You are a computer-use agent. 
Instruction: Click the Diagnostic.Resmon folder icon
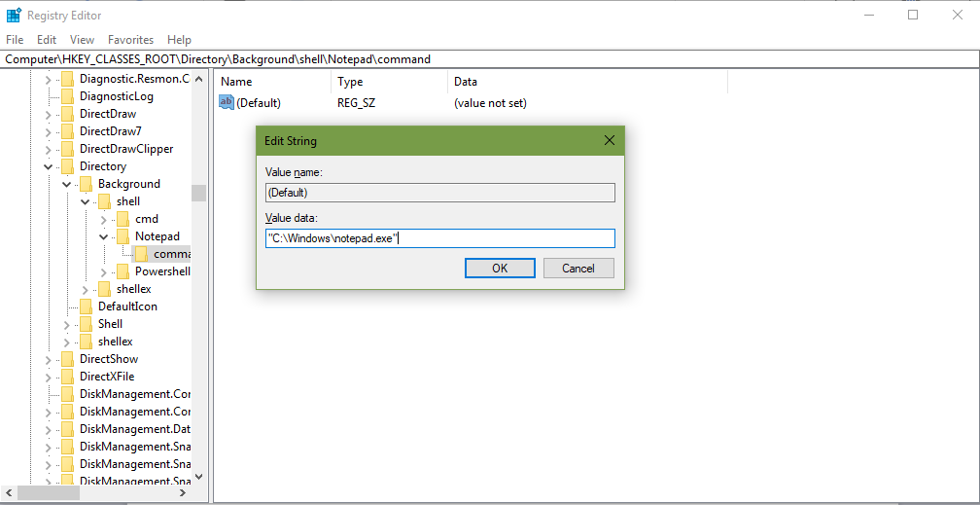[x=68, y=79]
